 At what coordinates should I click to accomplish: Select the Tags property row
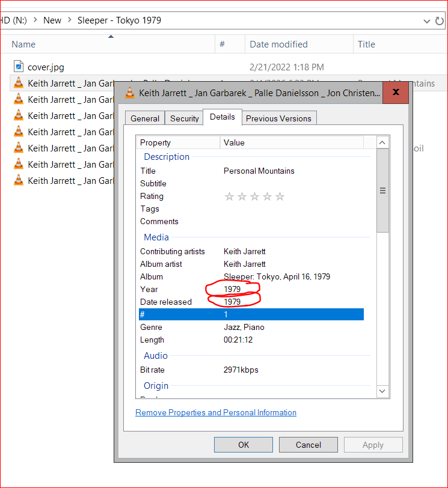point(251,209)
